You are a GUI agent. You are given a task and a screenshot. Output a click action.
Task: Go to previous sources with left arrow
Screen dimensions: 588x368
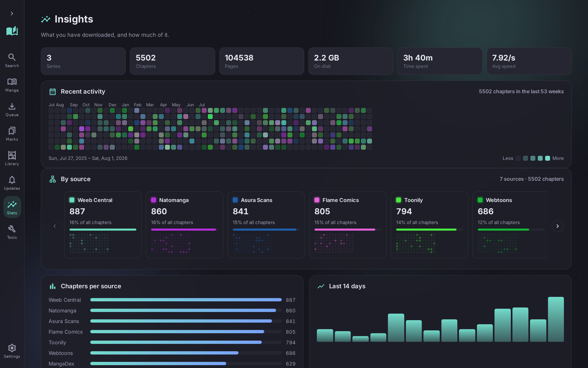pyautogui.click(x=55, y=226)
